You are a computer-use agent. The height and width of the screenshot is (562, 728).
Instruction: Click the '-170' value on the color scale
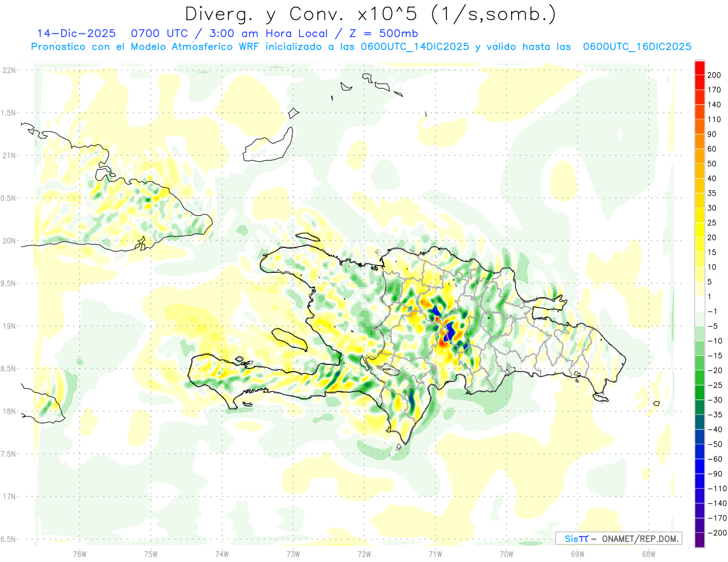point(717,518)
